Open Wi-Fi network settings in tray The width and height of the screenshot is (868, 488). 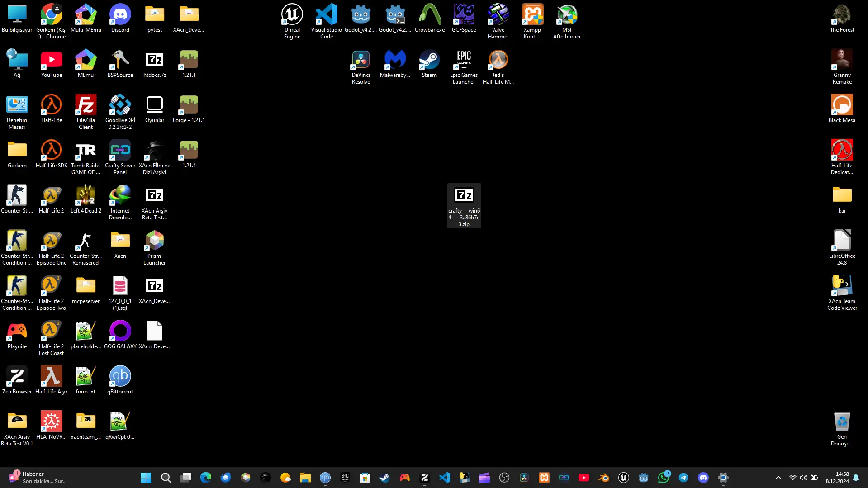click(x=792, y=478)
